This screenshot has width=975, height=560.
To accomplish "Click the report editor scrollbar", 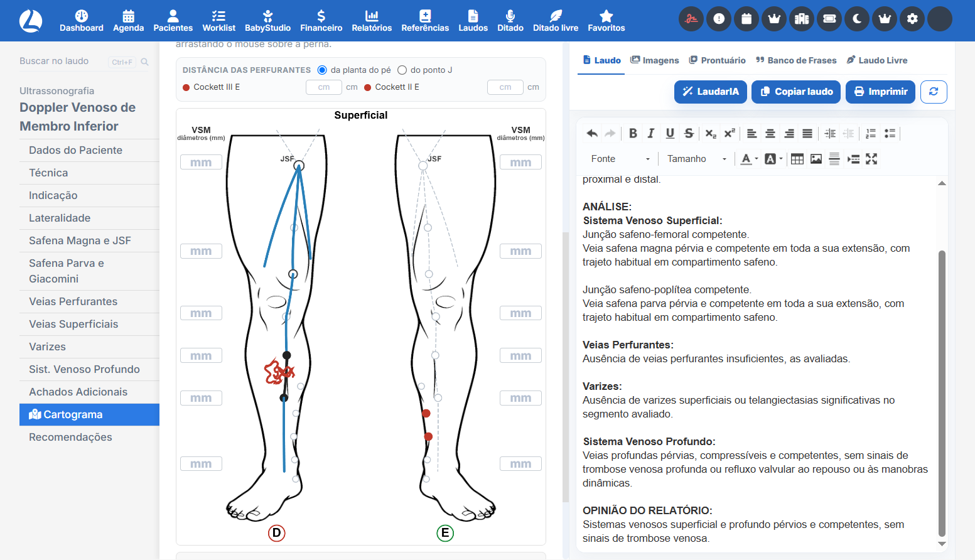I will click(942, 394).
